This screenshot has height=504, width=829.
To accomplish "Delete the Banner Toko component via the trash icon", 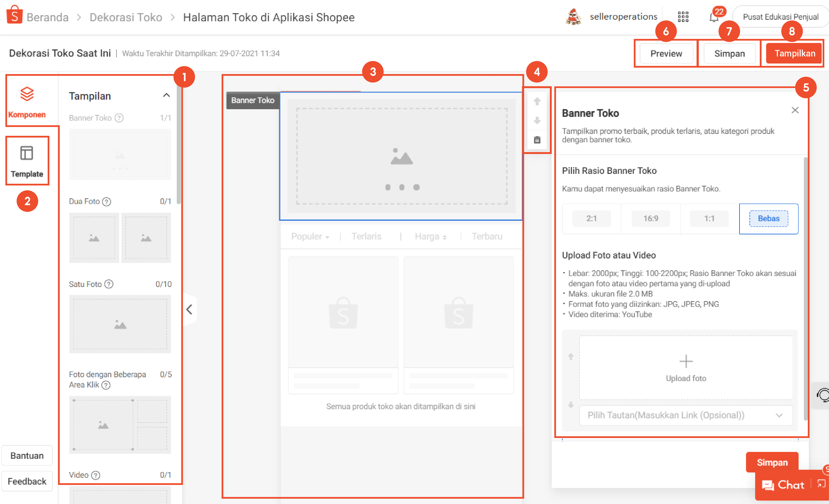I will [537, 140].
